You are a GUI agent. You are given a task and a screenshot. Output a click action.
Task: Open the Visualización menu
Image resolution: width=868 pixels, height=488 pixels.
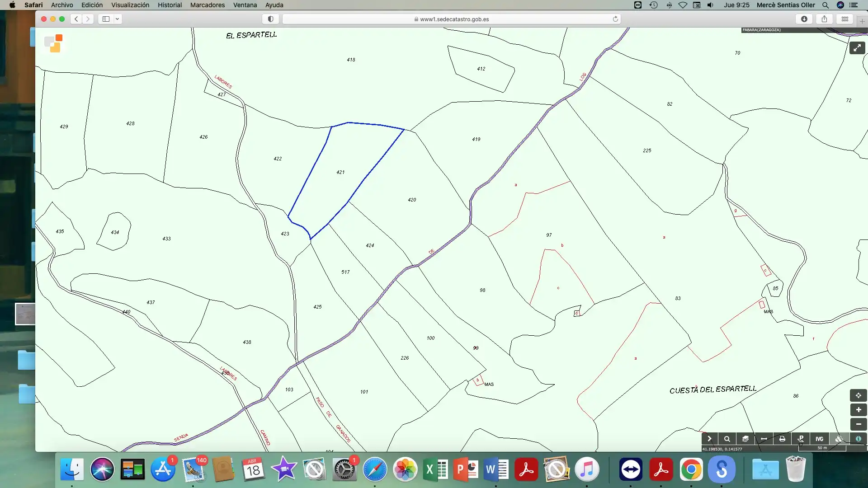click(x=130, y=5)
